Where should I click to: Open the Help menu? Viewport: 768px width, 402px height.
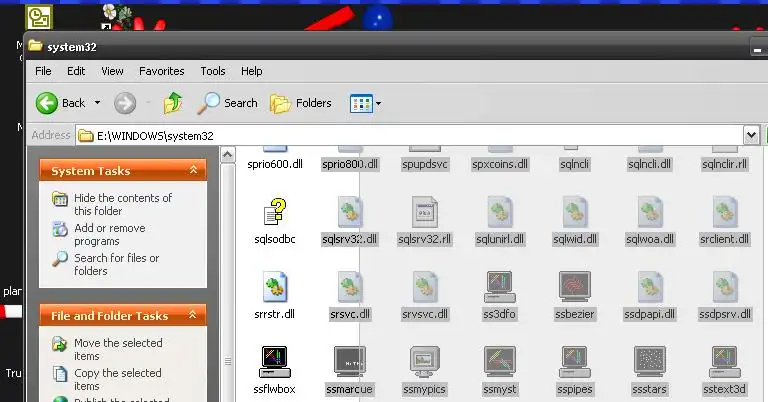coord(251,71)
